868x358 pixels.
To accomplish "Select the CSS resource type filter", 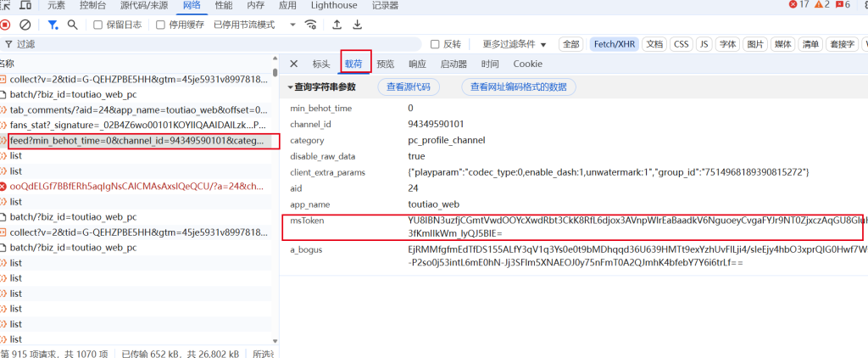I will click(681, 44).
